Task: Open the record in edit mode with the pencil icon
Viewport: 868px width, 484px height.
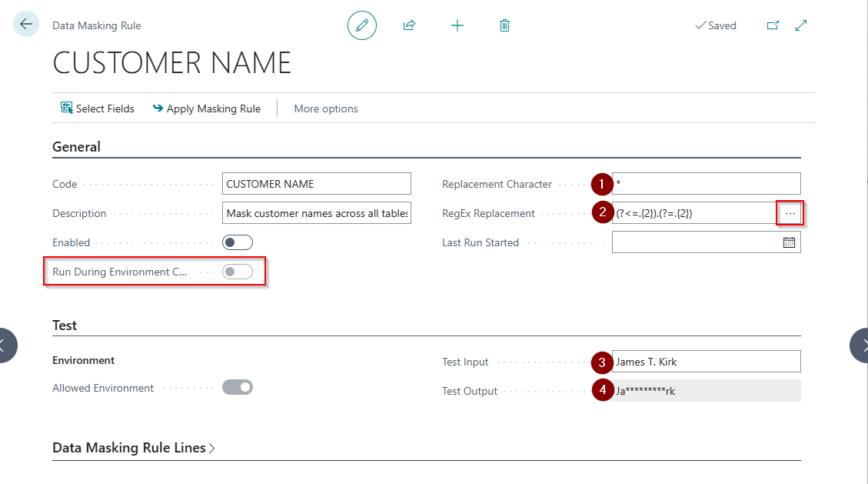Action: tap(361, 25)
